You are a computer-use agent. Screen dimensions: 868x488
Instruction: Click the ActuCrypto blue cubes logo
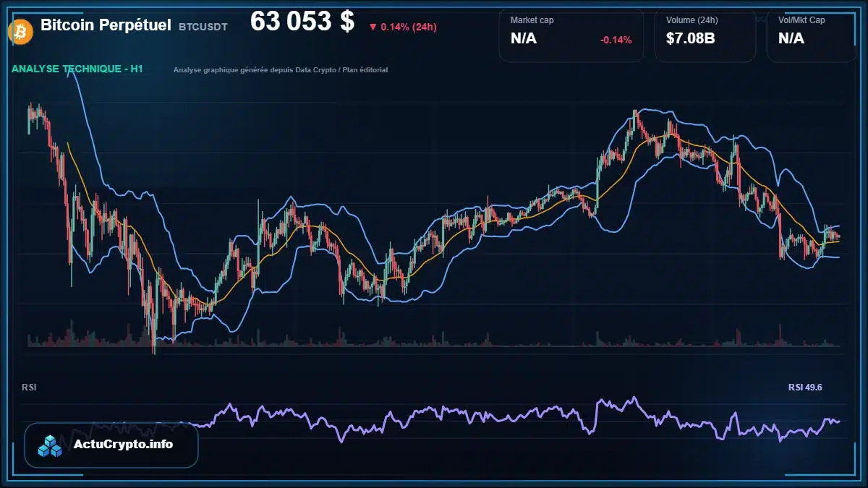[51, 445]
